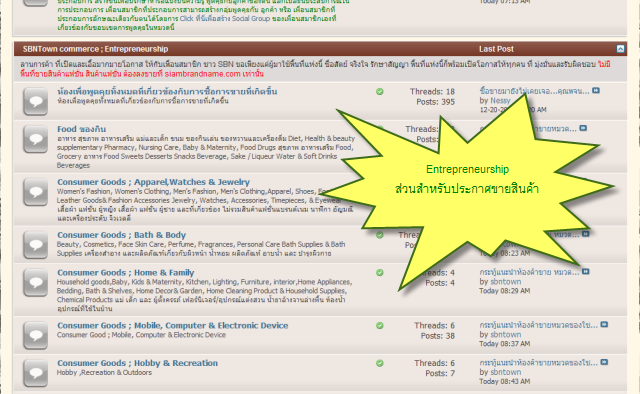Open the first forum about buying and selling discussion
This screenshot has width=640, height=394.
pyautogui.click(x=167, y=91)
